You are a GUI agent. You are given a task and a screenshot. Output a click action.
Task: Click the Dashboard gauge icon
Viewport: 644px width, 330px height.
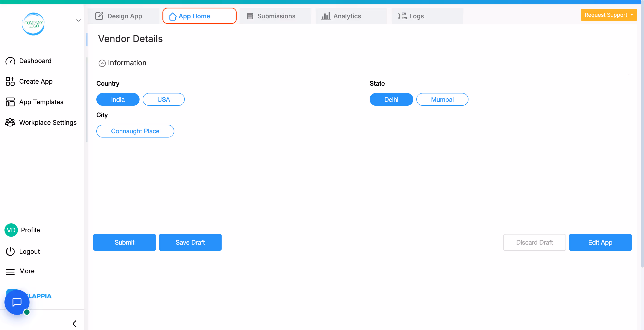click(10, 61)
